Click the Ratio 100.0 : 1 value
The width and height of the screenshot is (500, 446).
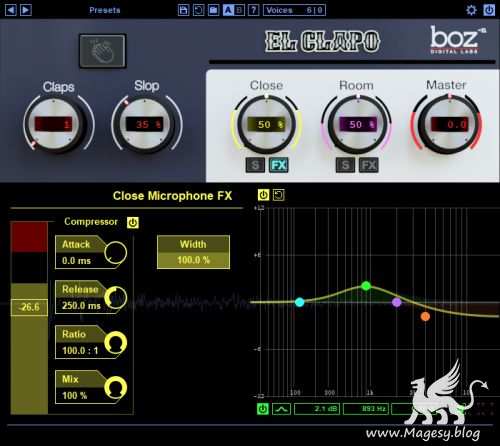(x=80, y=351)
